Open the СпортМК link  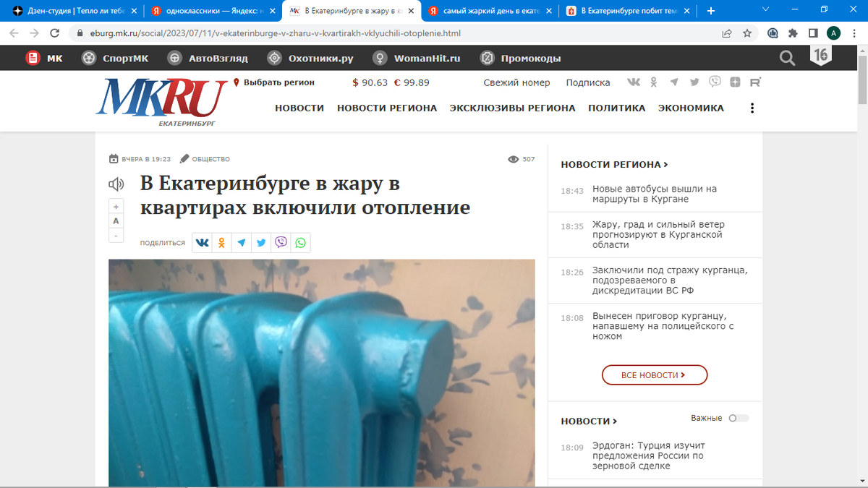[115, 59]
